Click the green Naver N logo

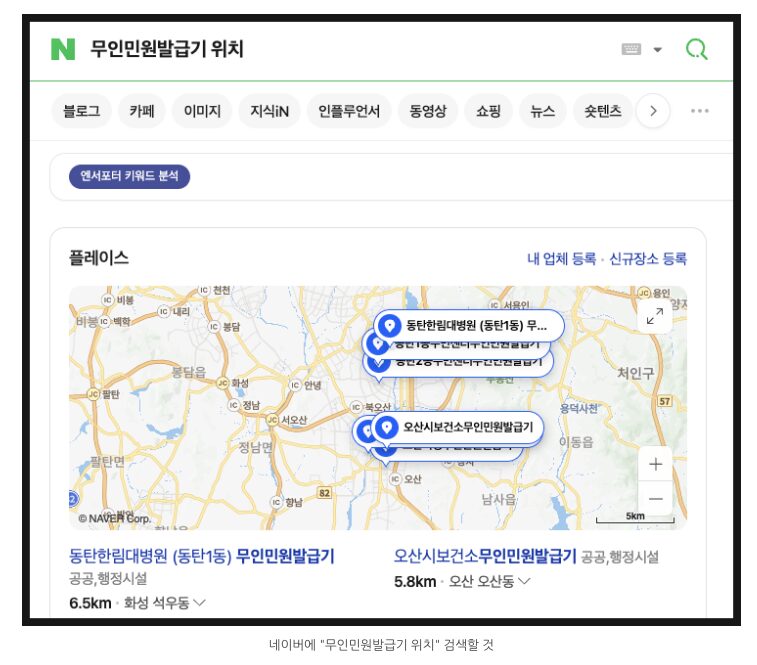click(63, 49)
